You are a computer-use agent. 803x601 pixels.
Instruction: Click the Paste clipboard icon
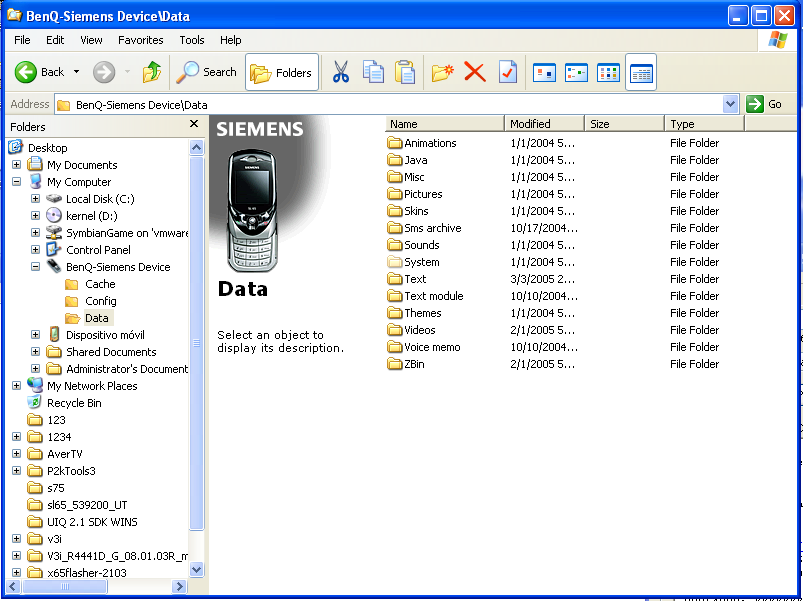point(405,72)
